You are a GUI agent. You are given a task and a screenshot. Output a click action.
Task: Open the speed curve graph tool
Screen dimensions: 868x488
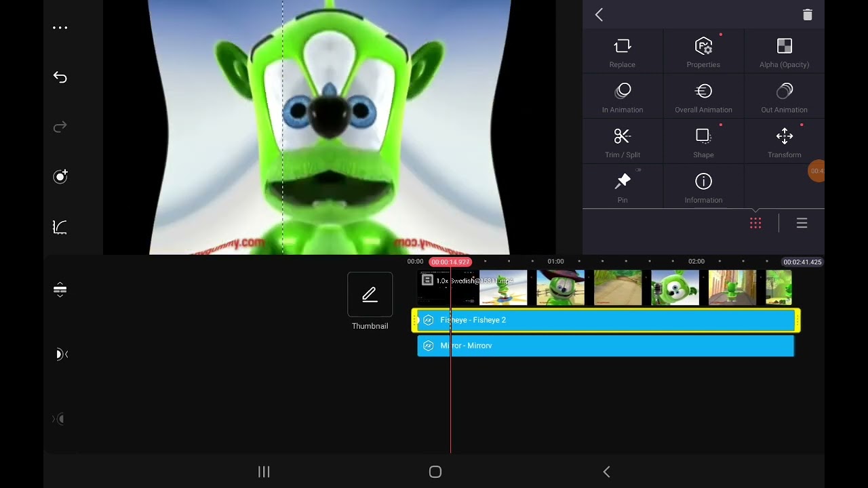click(x=60, y=227)
